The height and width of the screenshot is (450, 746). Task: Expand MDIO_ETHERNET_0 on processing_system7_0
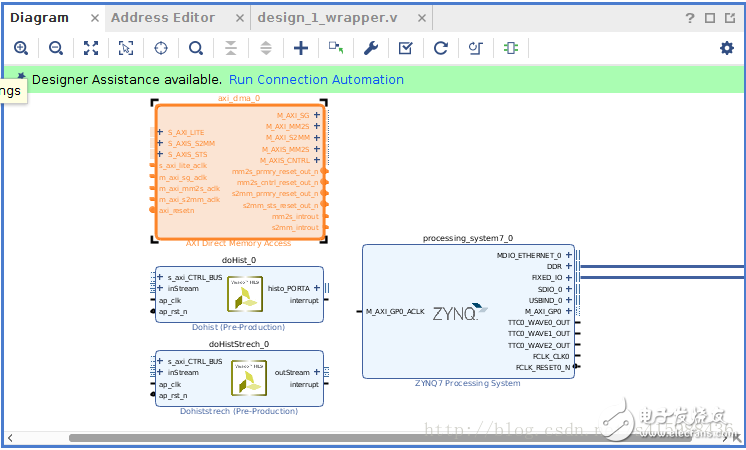569,255
